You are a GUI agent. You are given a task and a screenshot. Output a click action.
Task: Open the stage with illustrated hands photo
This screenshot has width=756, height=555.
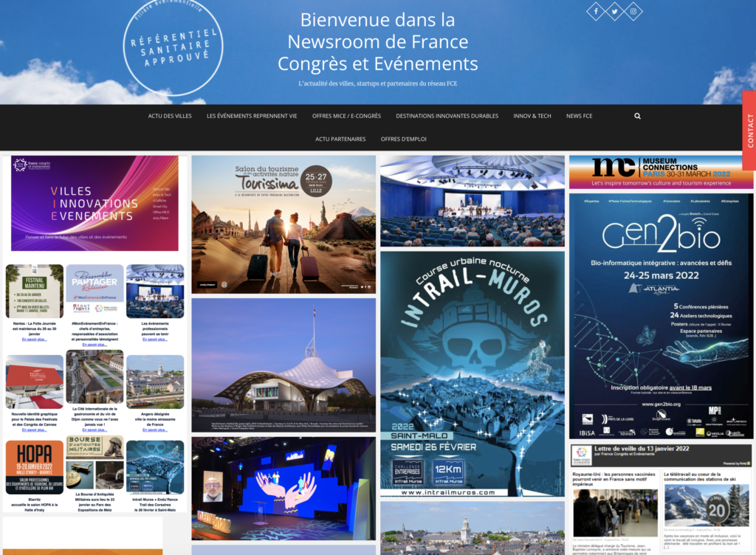tap(283, 489)
